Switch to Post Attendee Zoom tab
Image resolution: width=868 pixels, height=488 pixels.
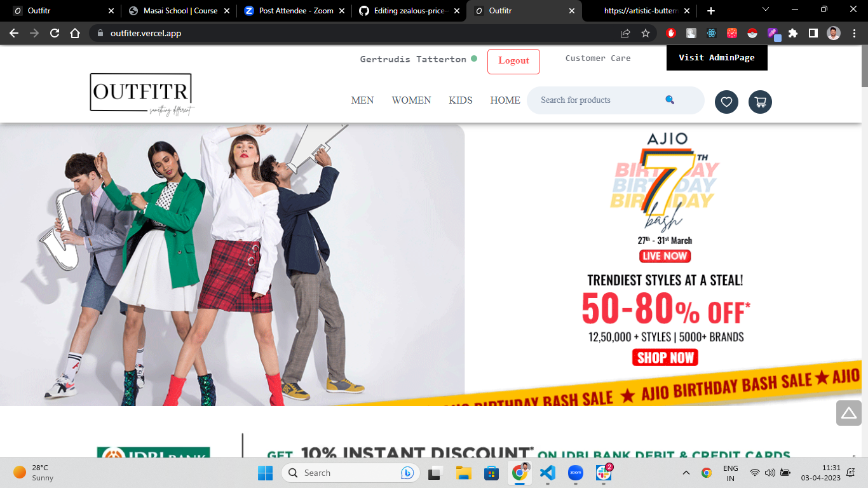click(294, 11)
